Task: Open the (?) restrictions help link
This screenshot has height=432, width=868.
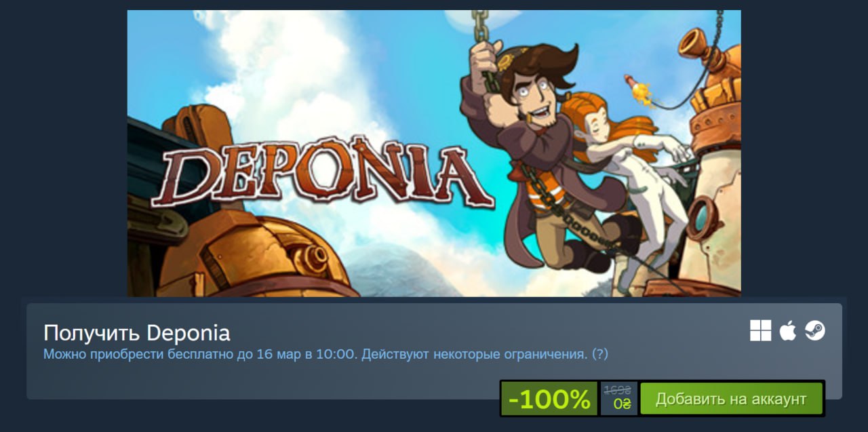Action: tap(599, 354)
